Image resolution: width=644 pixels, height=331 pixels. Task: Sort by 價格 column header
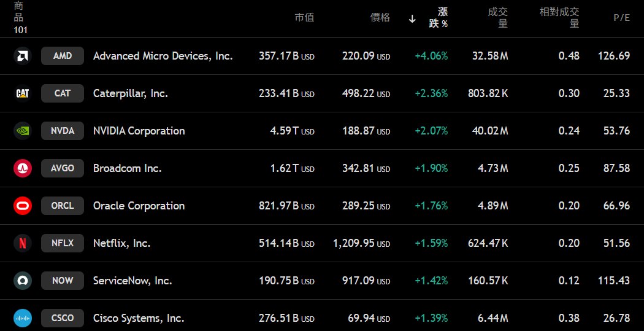coord(380,18)
